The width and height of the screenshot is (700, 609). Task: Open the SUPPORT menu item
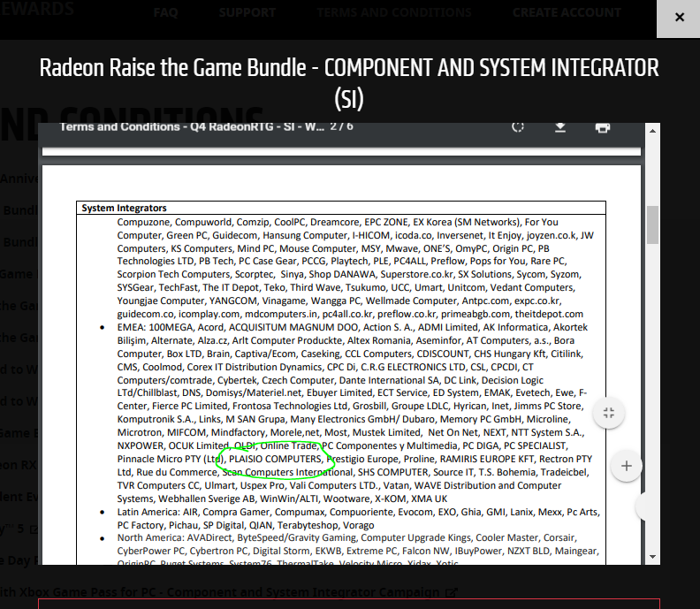[x=247, y=12]
